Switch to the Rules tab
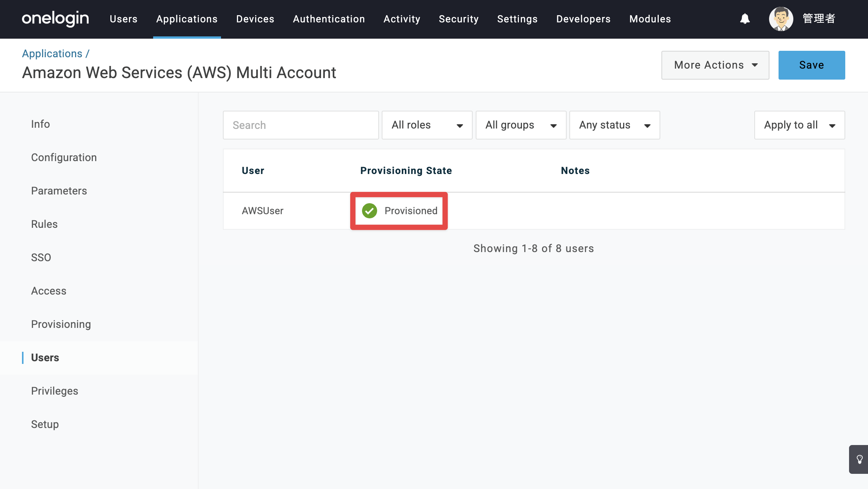The width and height of the screenshot is (868, 489). [x=44, y=224]
